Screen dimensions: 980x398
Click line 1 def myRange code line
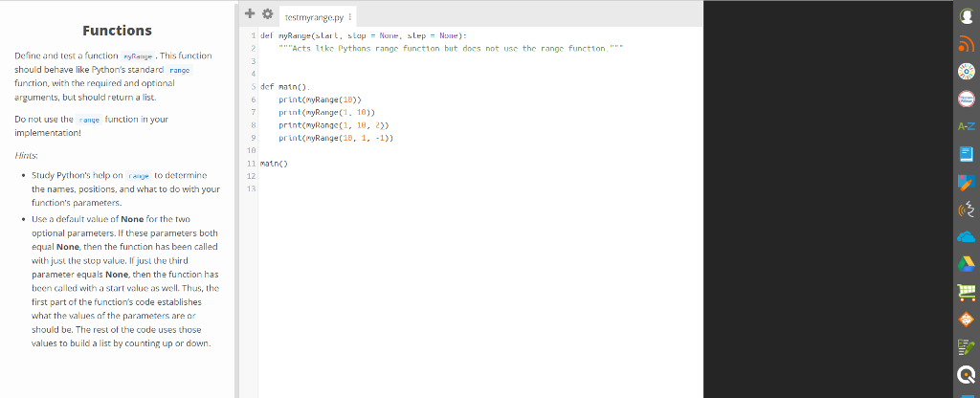click(364, 35)
